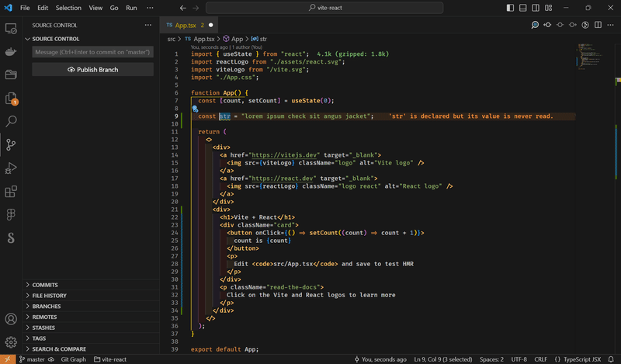Toggle Secondary Side Bar visibility
621x364 pixels.
[536, 8]
